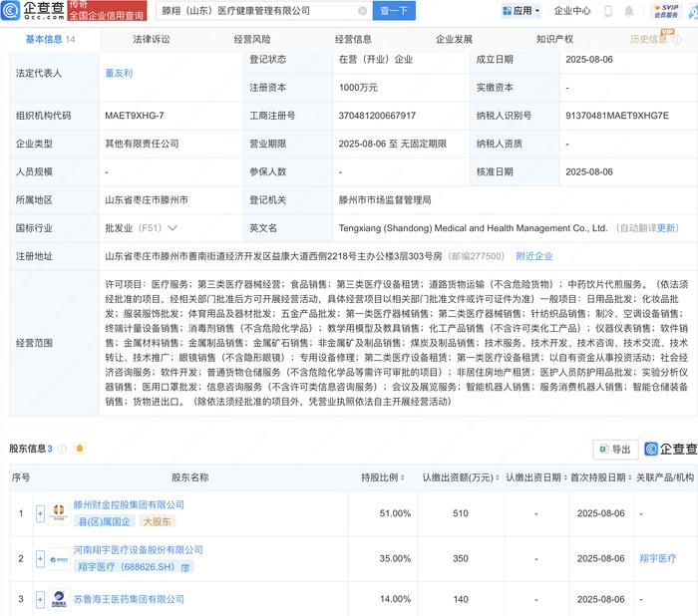The image size is (698, 616).
Task: Click 翔宇医疗 in 关联产品/机构 column
Action: (x=657, y=558)
